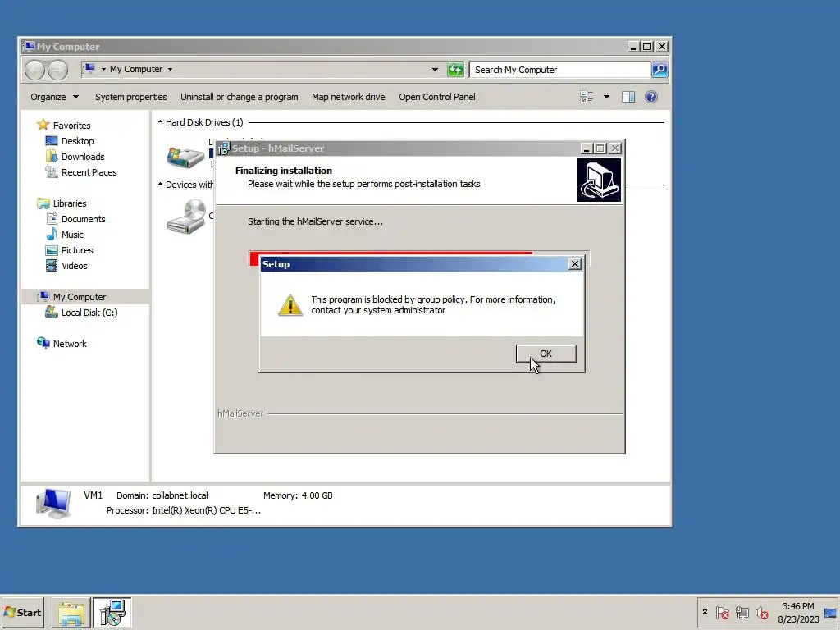Open Downloads under Favorites
The height and width of the screenshot is (630, 840).
[x=83, y=157]
